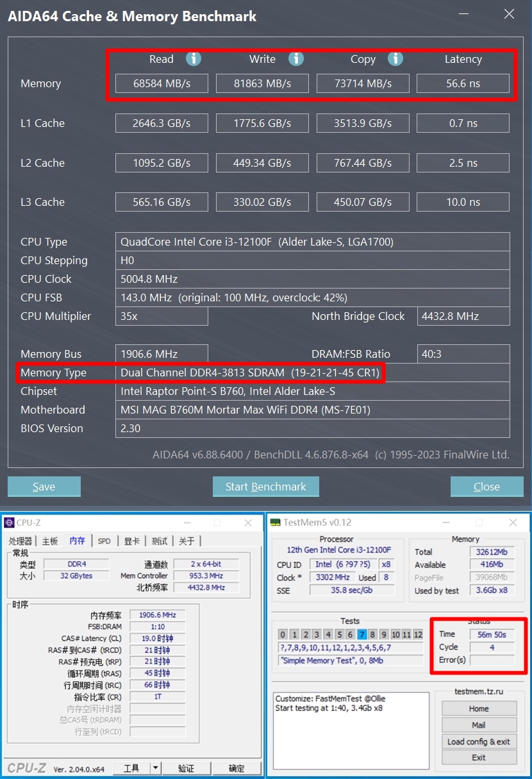Open the SPD tab in CPU-Z
Screen dimensions: 532x779
tap(104, 541)
